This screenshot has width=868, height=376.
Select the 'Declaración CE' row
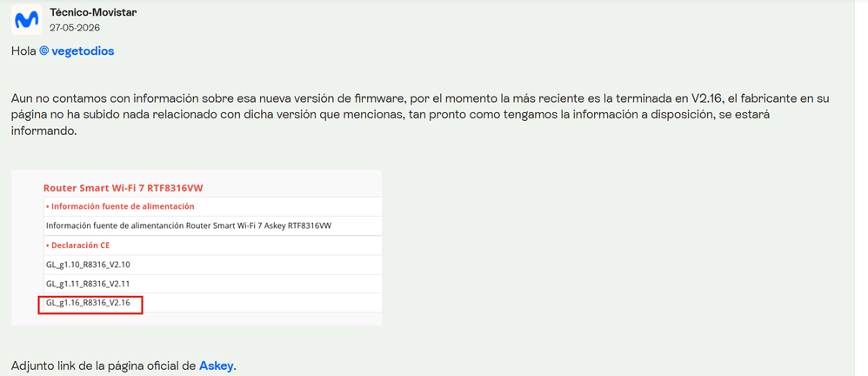pyautogui.click(x=212, y=245)
